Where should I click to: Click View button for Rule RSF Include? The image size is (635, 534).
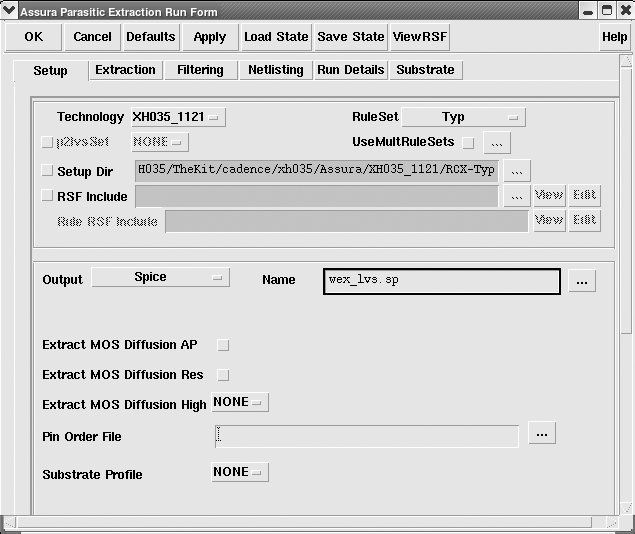click(x=549, y=221)
